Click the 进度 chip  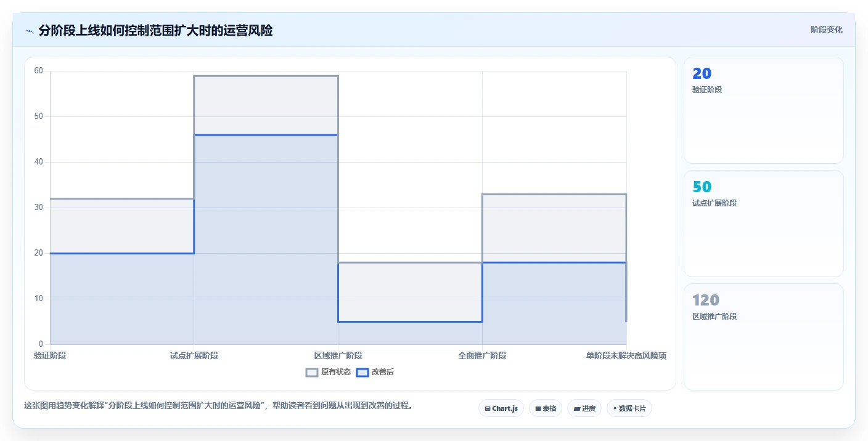click(584, 408)
